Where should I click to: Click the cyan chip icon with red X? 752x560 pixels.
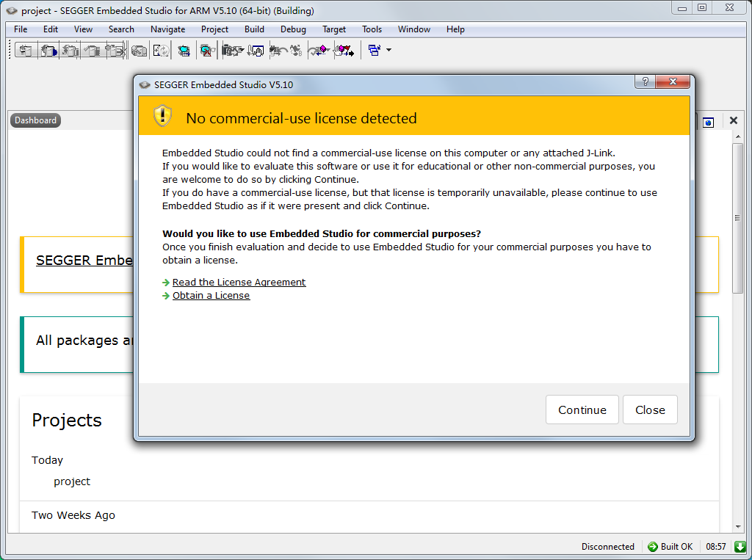(207, 51)
